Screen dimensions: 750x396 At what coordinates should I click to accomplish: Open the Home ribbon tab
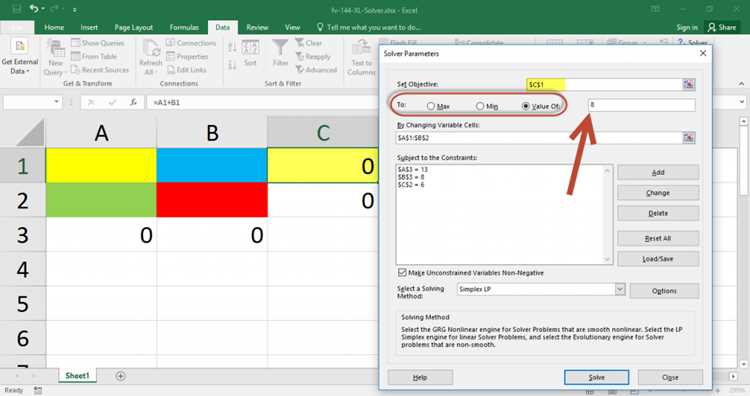click(x=54, y=27)
